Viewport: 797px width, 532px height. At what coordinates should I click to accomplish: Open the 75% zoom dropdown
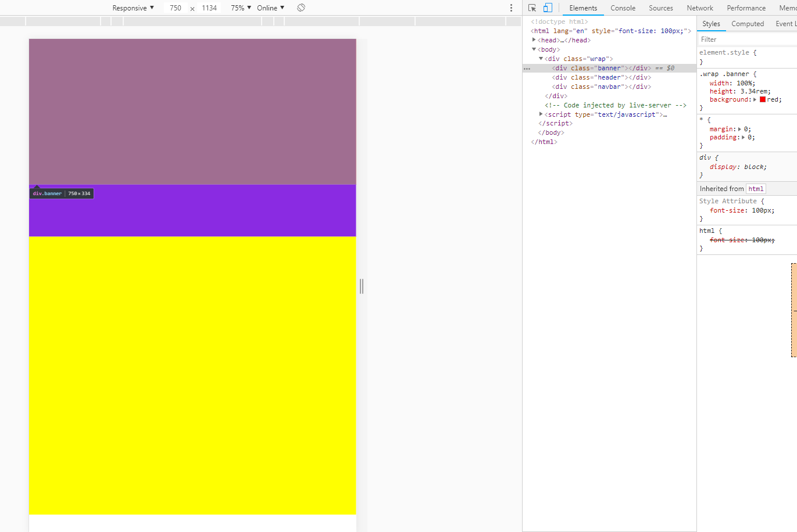coord(241,8)
